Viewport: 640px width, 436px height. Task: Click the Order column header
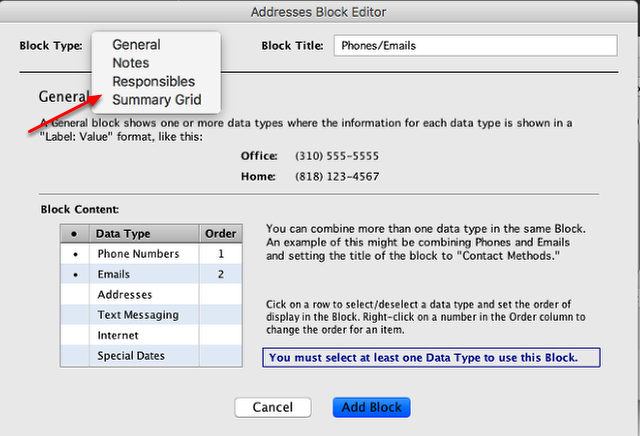tap(221, 234)
